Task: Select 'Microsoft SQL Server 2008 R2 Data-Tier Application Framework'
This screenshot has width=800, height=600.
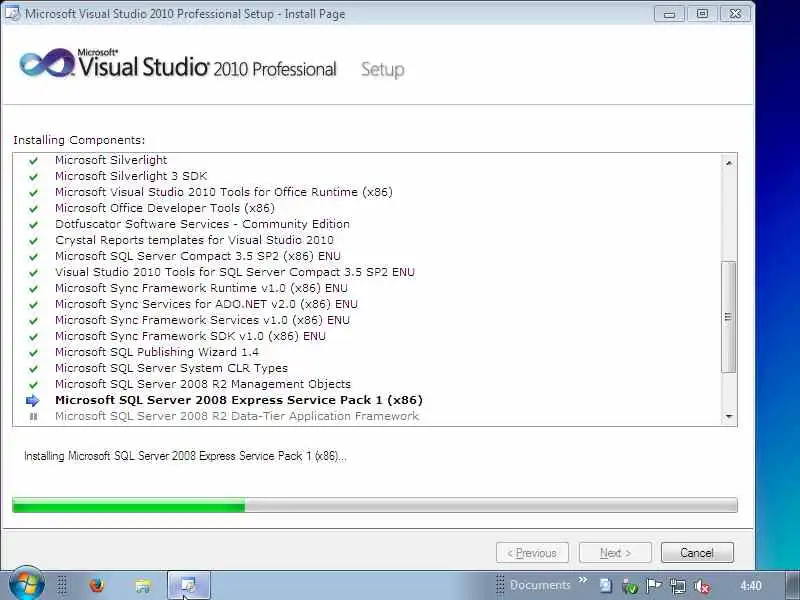Action: 237,416
